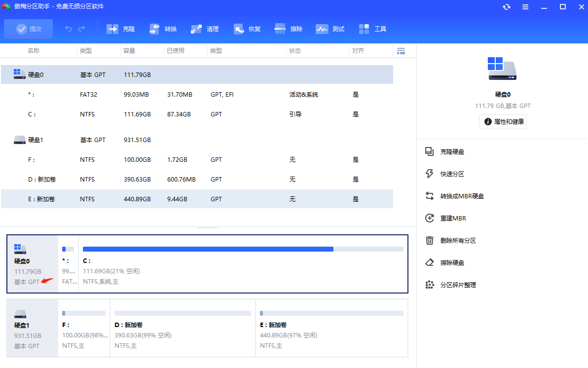Launch the 清理 (Clean) toolbar tool

(205, 29)
